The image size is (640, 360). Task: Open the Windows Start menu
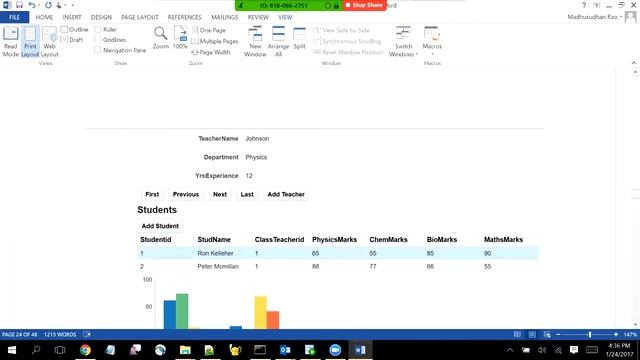(11, 350)
